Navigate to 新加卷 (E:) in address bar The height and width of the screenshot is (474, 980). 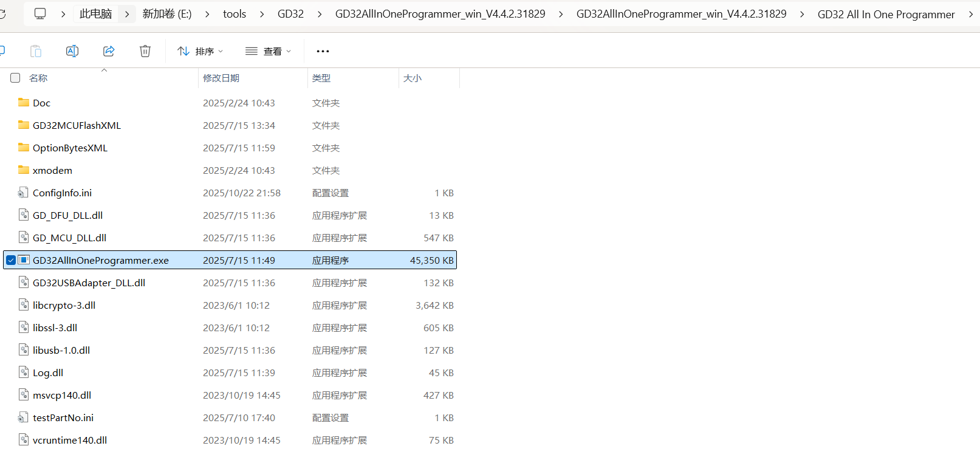(x=167, y=14)
